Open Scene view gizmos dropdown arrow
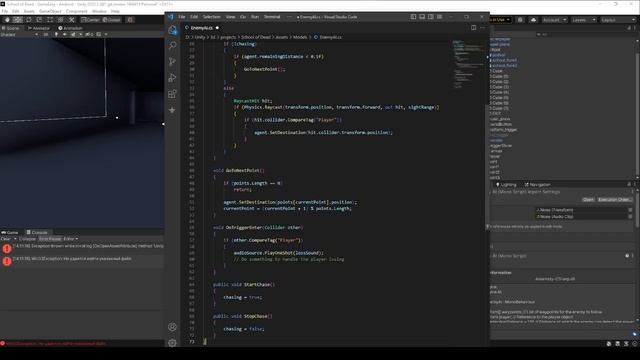This screenshot has height=360, width=640. (x=106, y=35)
